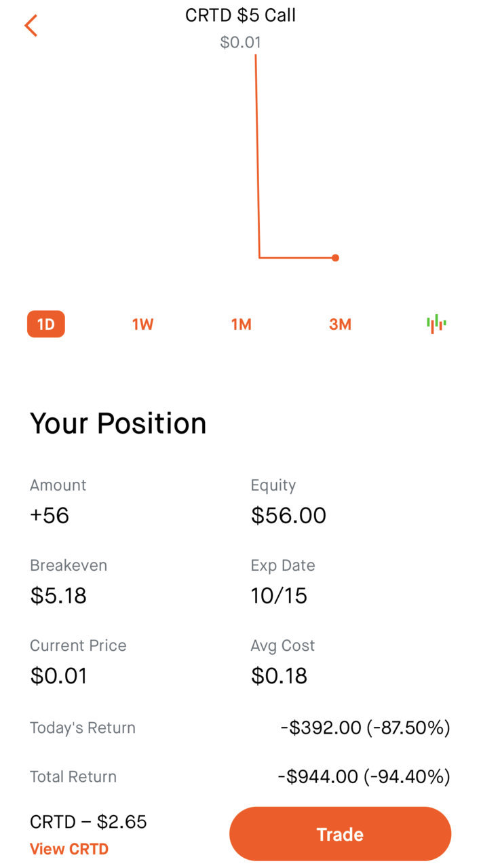The image size is (481, 868).
Task: Select the 1D time range
Action: click(46, 324)
